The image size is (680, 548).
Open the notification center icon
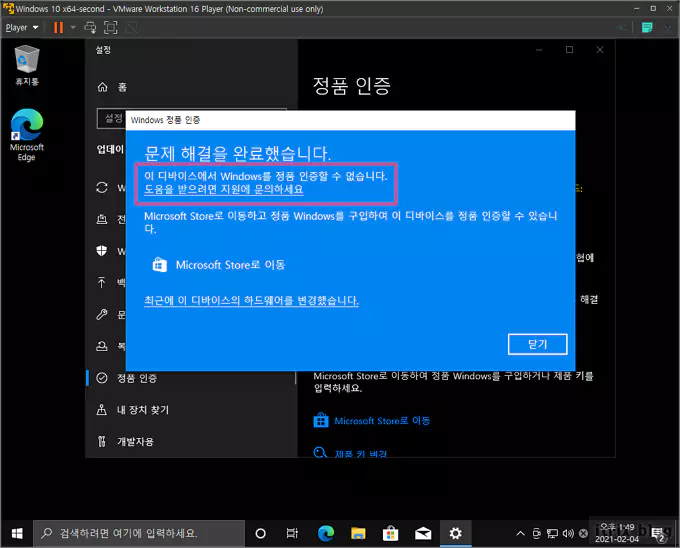(x=658, y=534)
